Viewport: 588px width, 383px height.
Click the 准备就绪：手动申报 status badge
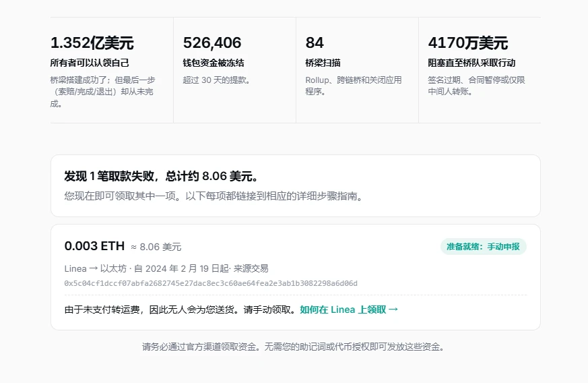483,247
